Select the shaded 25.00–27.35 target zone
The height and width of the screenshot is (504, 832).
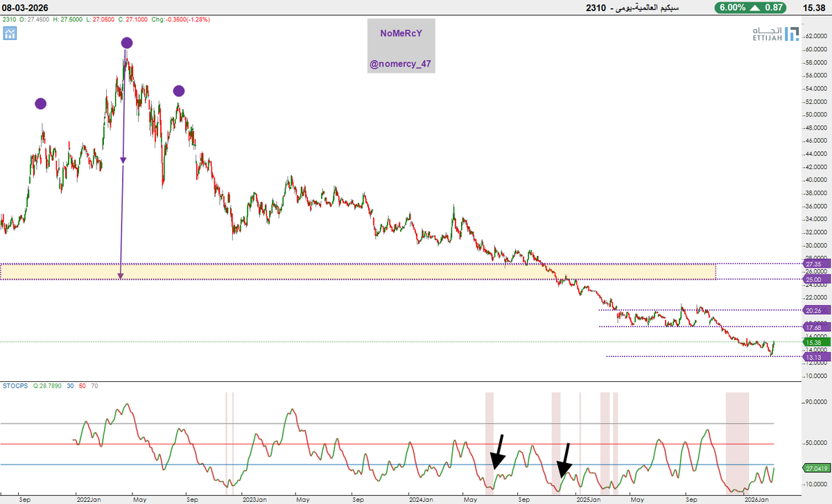(358, 271)
